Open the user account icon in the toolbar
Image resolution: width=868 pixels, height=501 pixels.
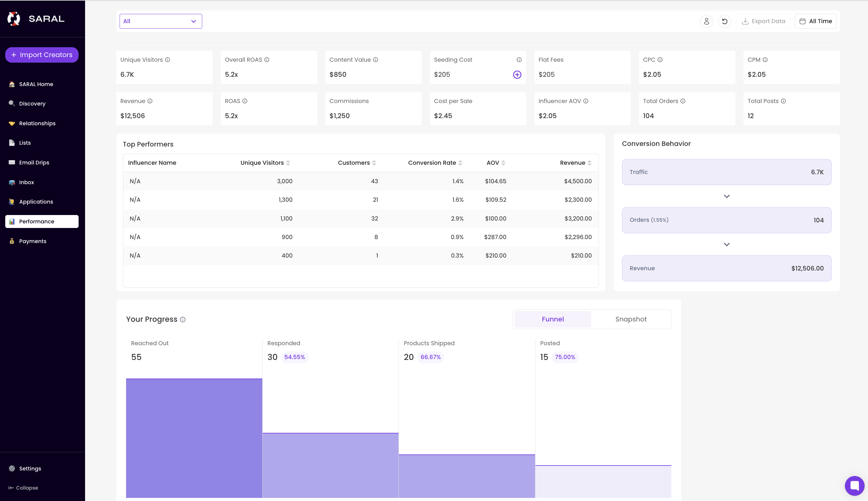point(707,21)
